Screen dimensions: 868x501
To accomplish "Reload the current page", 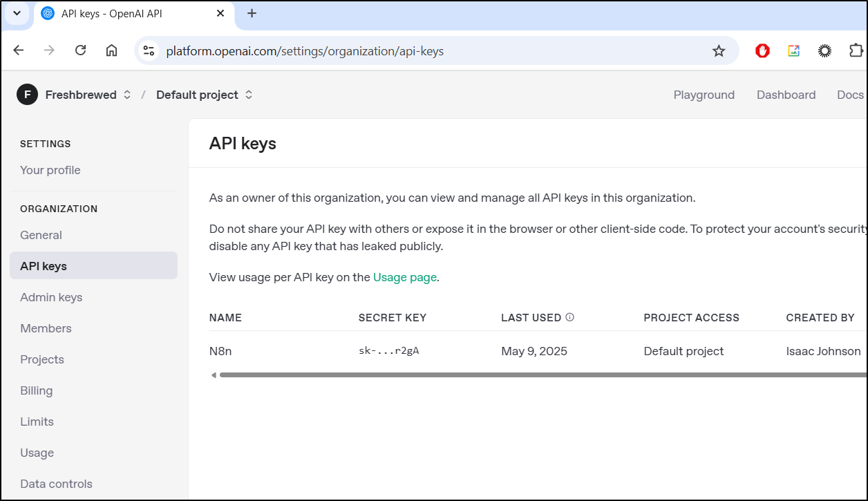I will [x=80, y=50].
